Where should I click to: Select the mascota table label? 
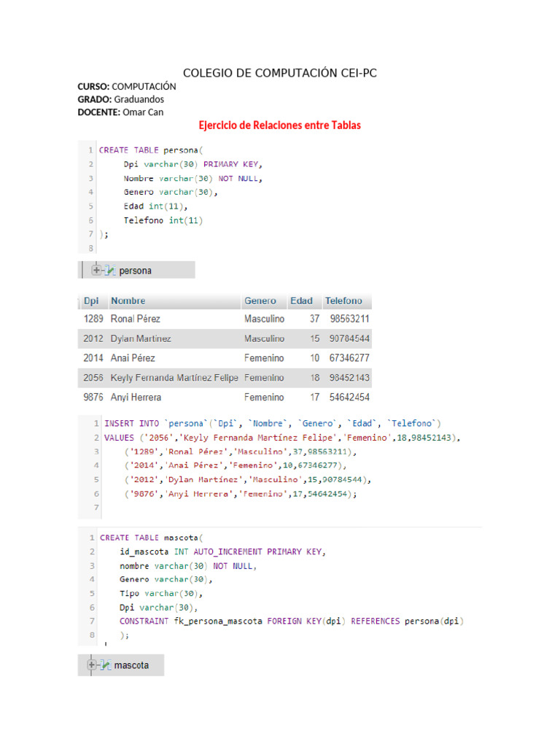pyautogui.click(x=131, y=665)
